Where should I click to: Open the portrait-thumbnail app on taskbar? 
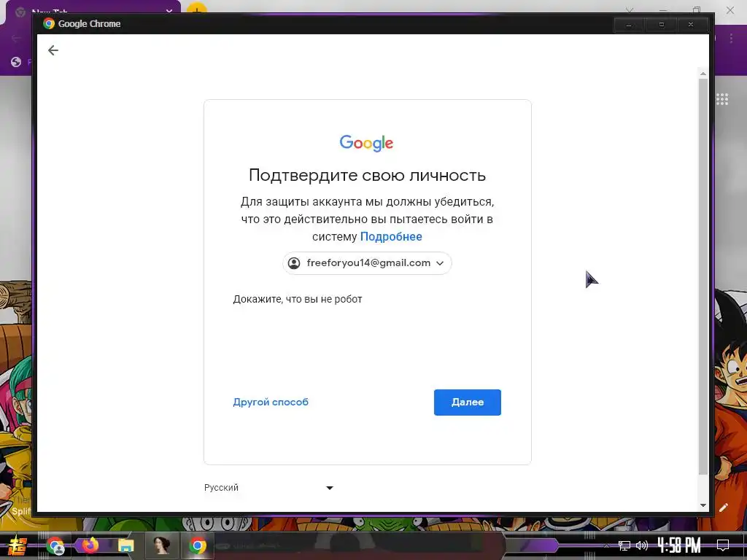pos(161,545)
